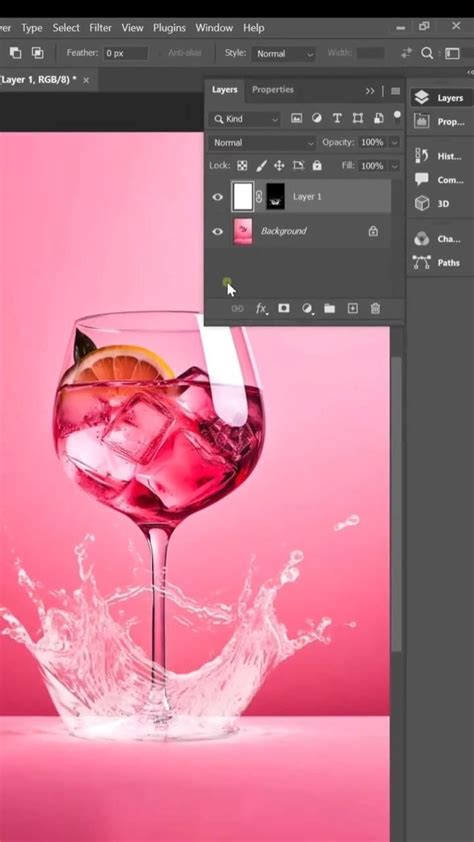Open the Style dropdown set to Normal

(x=283, y=53)
